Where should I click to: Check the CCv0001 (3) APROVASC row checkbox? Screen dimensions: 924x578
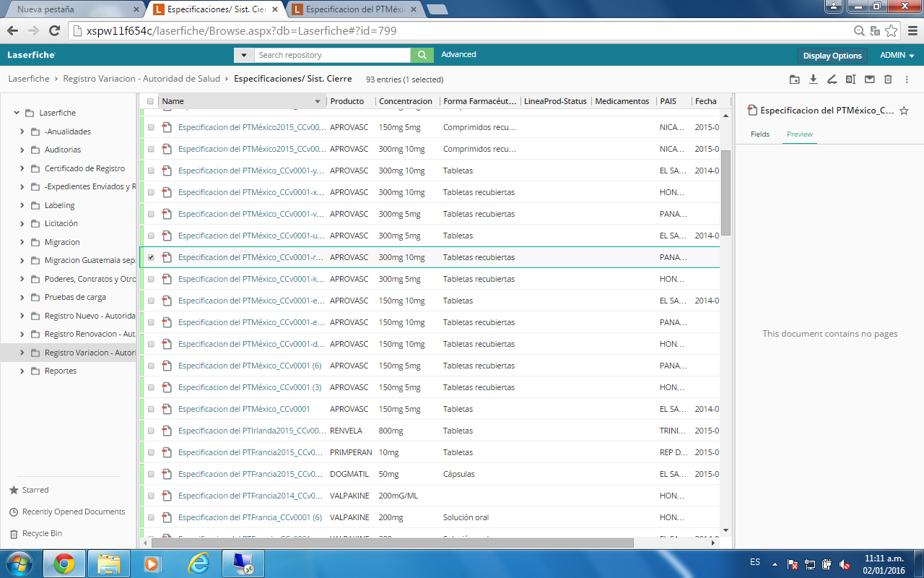click(x=150, y=387)
